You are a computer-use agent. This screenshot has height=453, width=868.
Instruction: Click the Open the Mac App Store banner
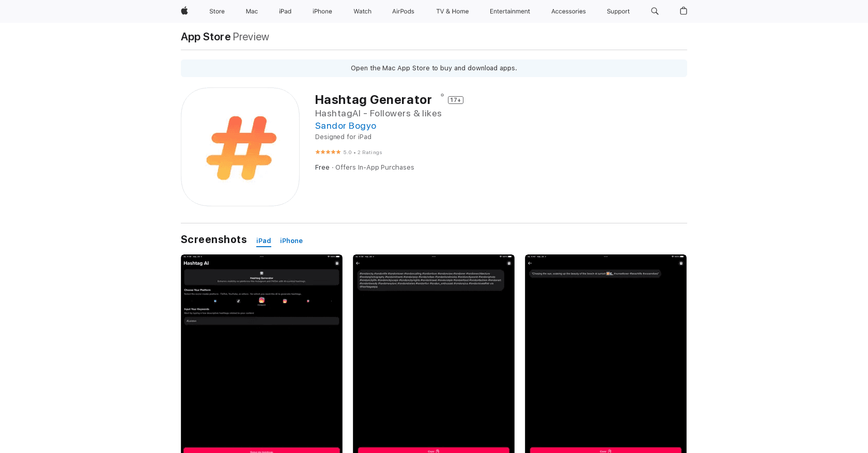[x=434, y=68]
